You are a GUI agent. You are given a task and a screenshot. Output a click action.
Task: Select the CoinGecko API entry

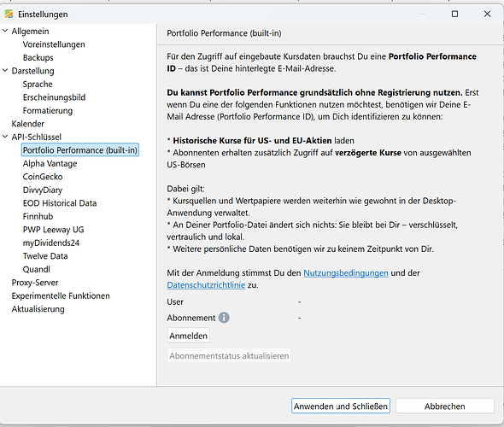[43, 177]
